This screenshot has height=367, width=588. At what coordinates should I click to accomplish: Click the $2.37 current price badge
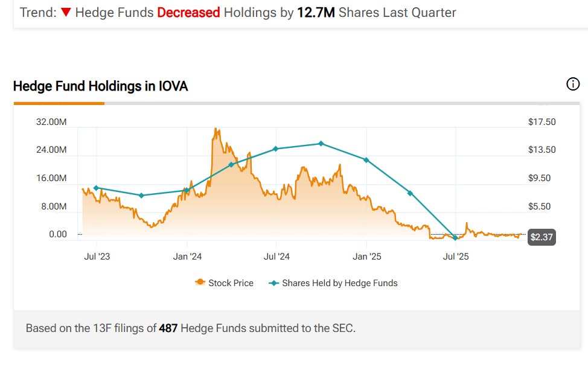pos(541,237)
